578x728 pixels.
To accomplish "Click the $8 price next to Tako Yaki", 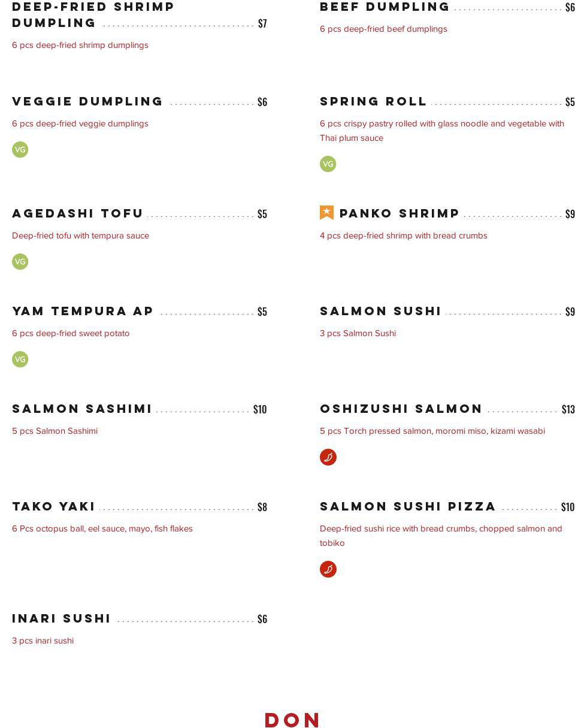I will click(x=262, y=508).
